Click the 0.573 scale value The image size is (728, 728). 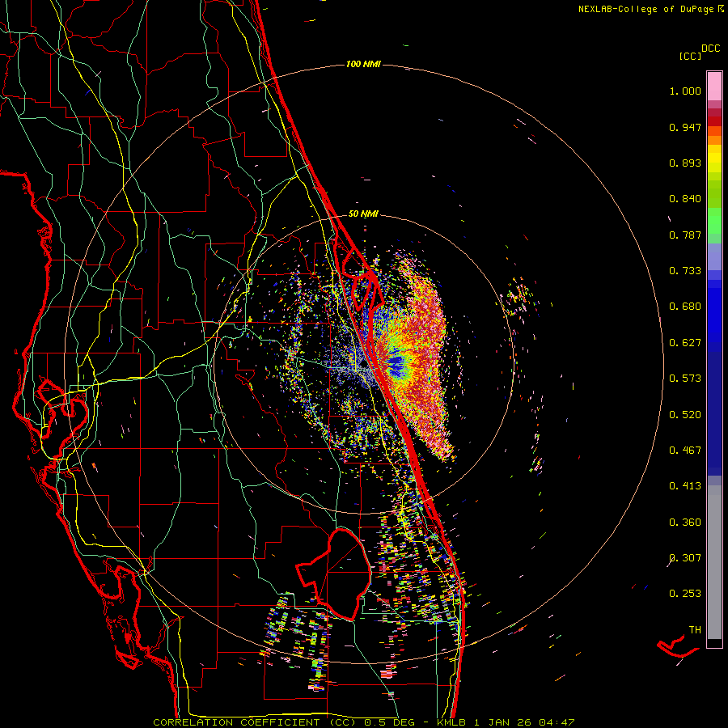pyautogui.click(x=685, y=379)
